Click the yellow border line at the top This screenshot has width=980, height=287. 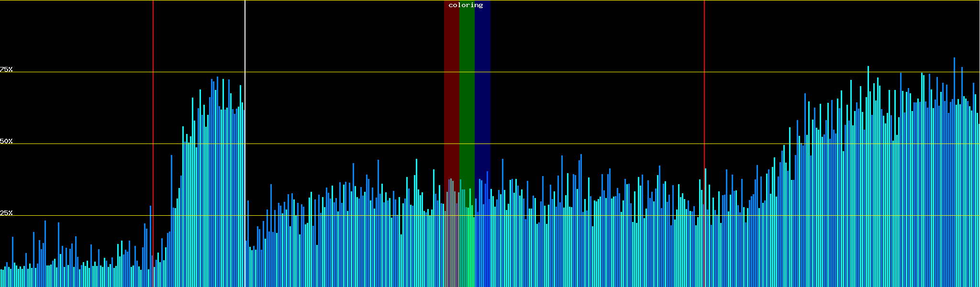(574, 0)
